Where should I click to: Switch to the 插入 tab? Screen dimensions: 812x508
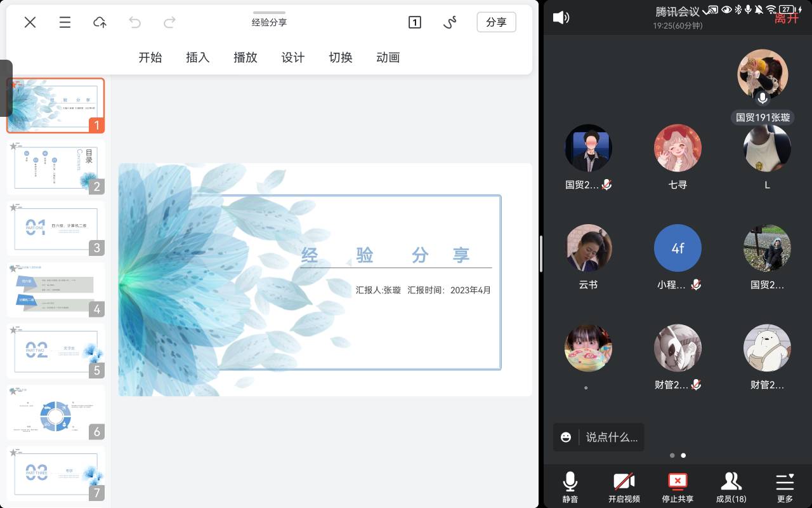(x=197, y=57)
